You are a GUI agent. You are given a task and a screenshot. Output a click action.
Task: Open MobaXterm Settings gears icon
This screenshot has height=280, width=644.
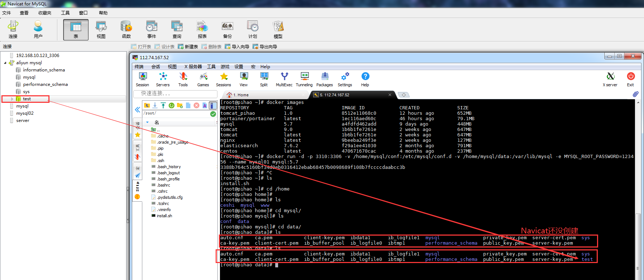(x=345, y=79)
